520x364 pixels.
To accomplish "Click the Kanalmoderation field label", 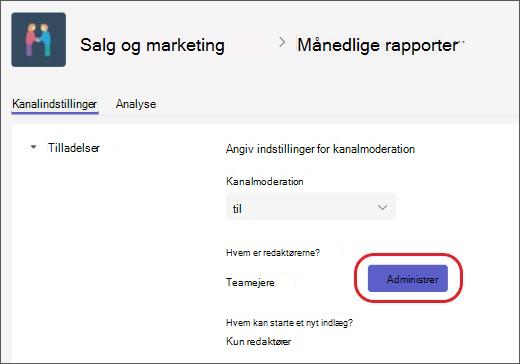I will (x=265, y=182).
